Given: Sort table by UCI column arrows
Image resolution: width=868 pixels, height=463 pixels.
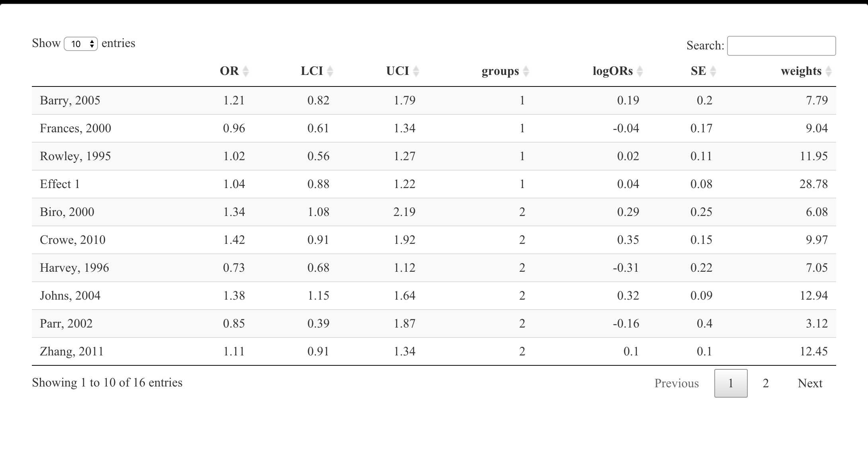Looking at the screenshot, I should (416, 71).
